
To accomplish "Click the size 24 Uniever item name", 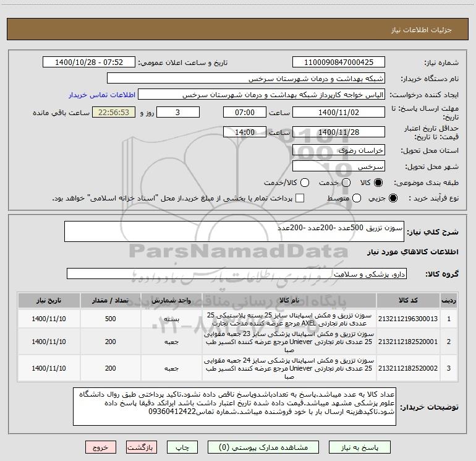I will pos(289,368).
